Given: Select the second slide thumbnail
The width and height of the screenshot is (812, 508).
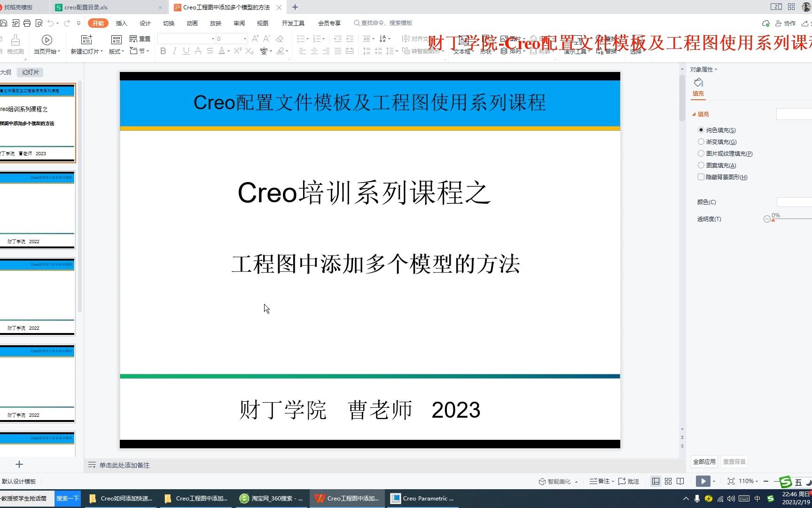Looking at the screenshot, I should [x=37, y=210].
